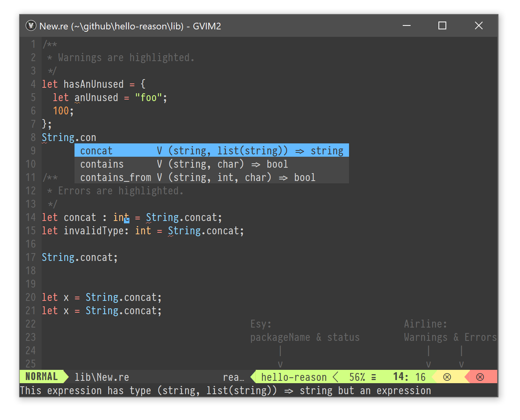Click 'invalidType' on line 15
This screenshot has height=420, width=520.
pos(94,230)
